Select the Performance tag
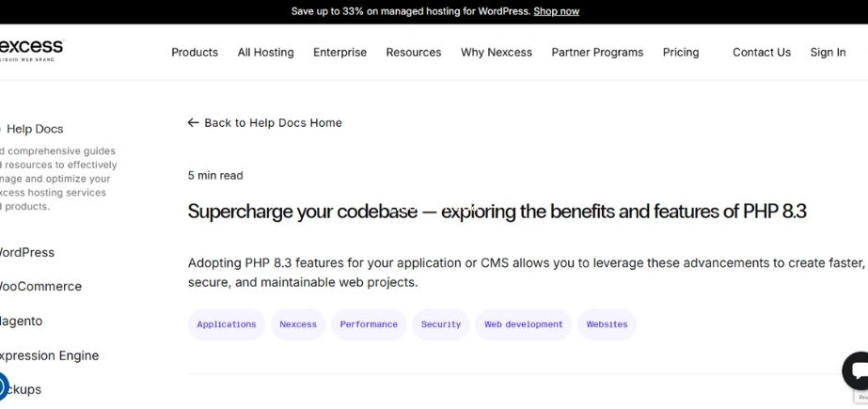The image size is (868, 409). click(369, 324)
